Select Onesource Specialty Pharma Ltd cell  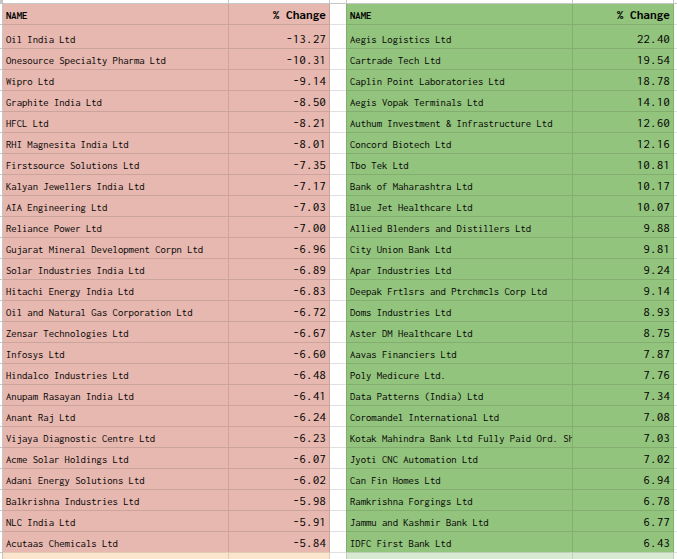pos(115,61)
